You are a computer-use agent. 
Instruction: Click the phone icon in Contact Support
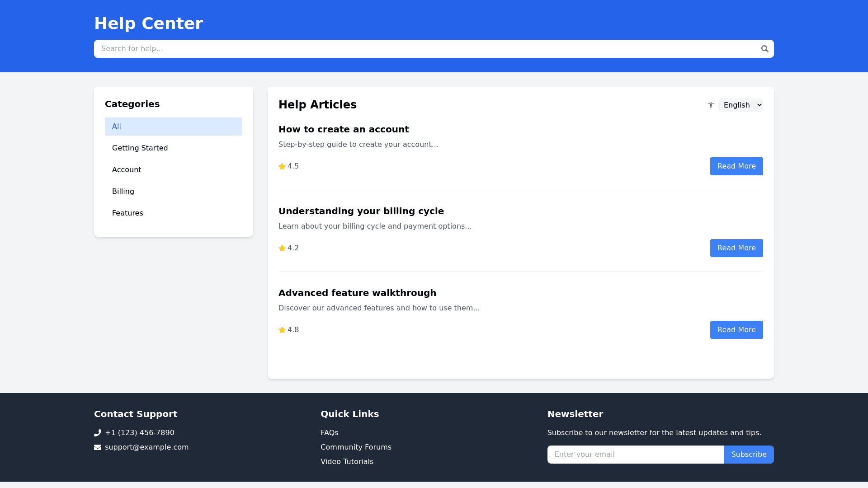coord(98,433)
